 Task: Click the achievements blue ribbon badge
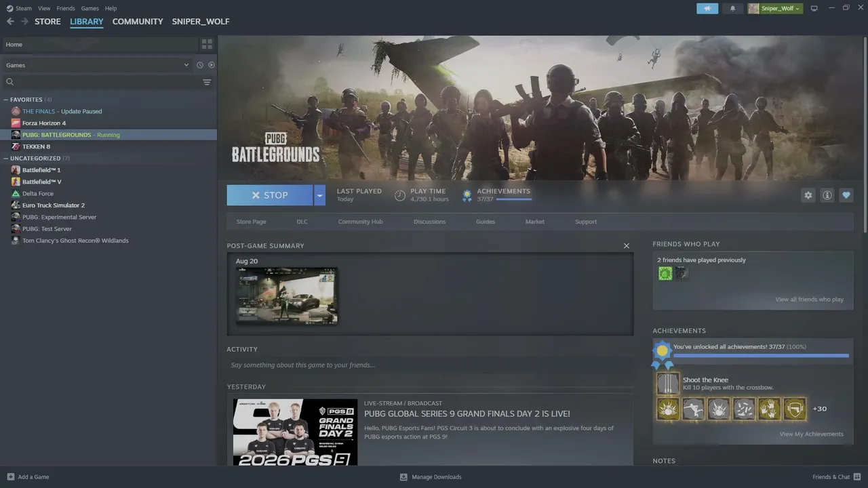(x=662, y=354)
